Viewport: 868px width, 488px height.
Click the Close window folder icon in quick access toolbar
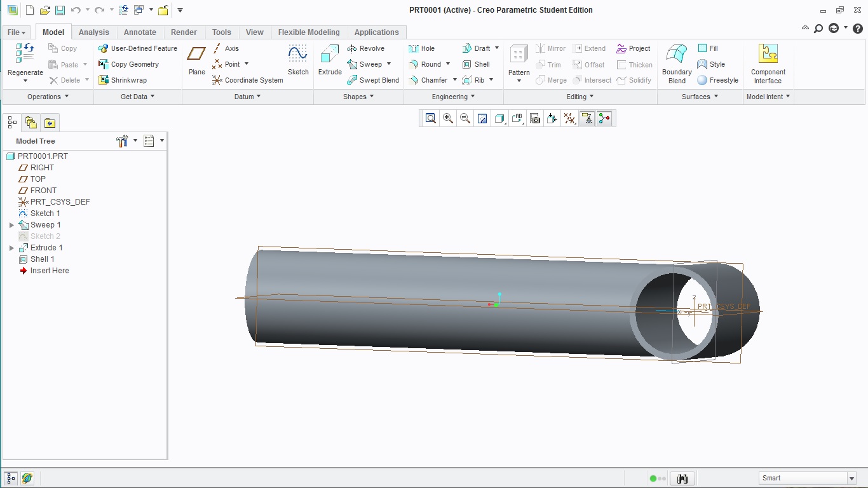(x=163, y=10)
